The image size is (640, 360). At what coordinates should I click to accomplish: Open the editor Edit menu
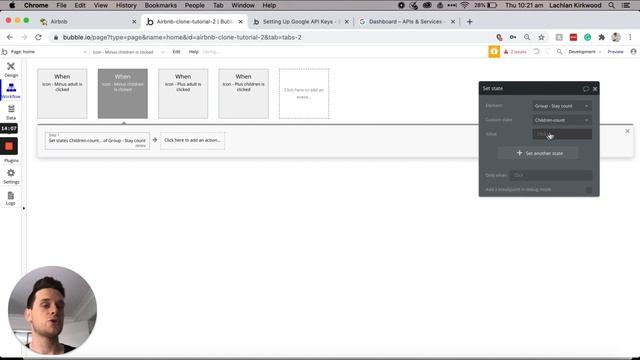(x=176, y=52)
